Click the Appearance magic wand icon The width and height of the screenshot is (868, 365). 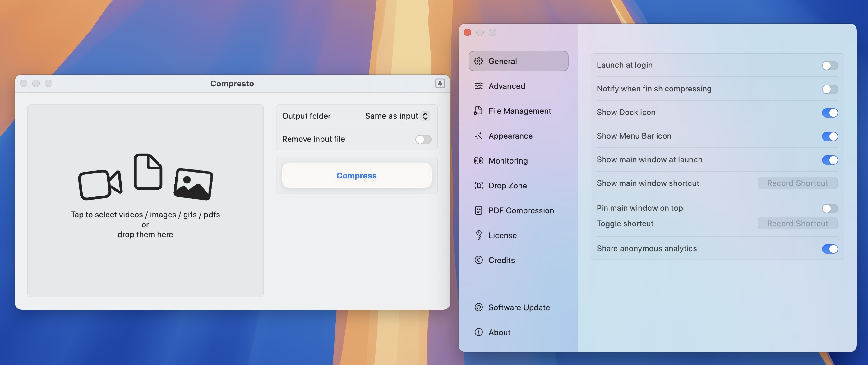478,136
